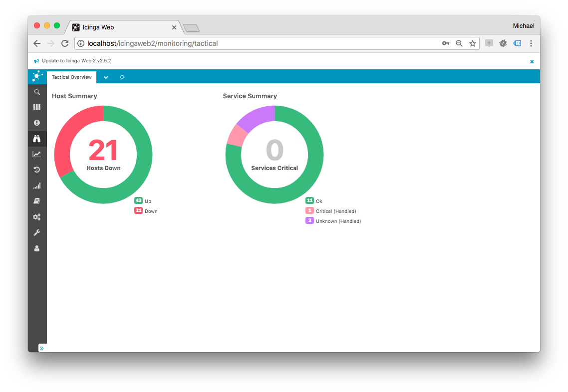
Task: Open the user account icon in sidebar
Action: coord(37,248)
